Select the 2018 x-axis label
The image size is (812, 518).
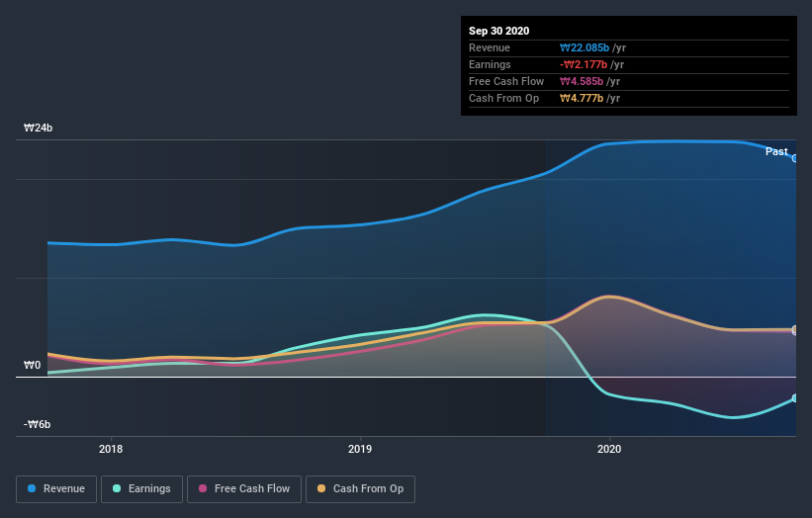[x=111, y=449]
